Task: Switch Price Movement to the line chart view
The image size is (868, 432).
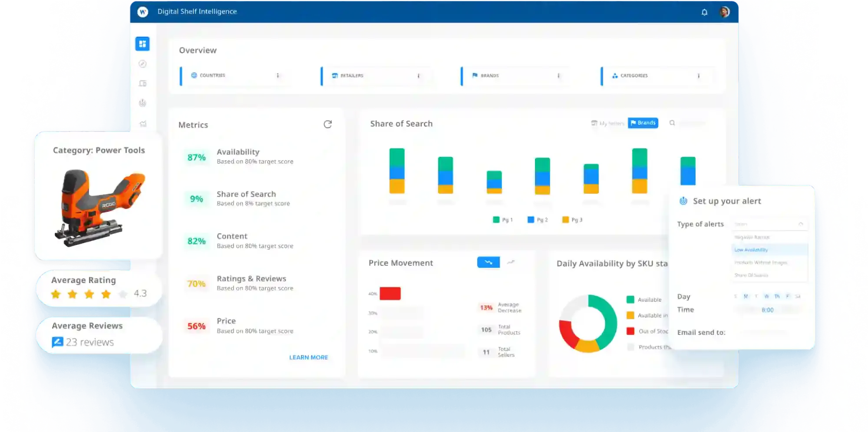Action: [x=511, y=262]
